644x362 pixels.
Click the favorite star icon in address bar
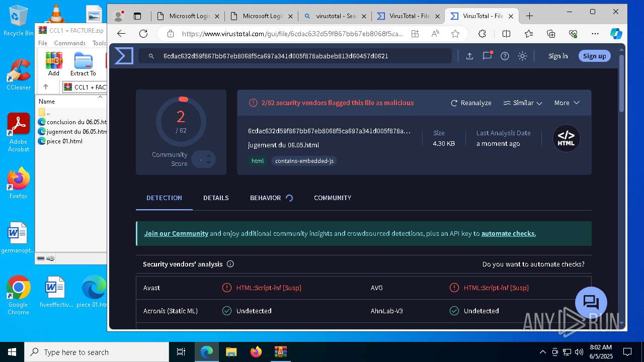click(x=455, y=34)
